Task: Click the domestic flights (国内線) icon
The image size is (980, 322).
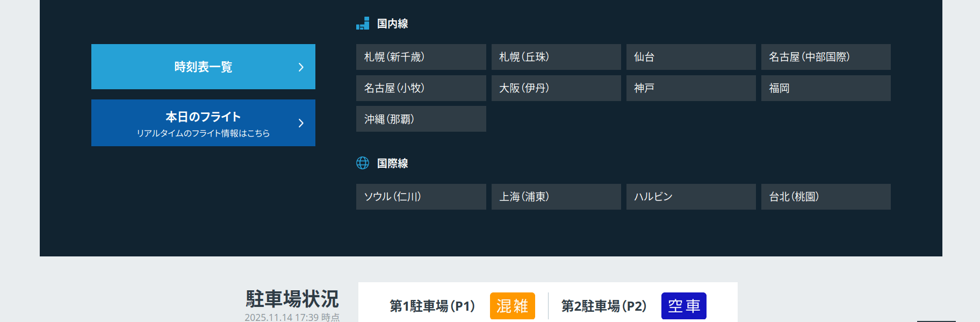Action: coord(363,24)
